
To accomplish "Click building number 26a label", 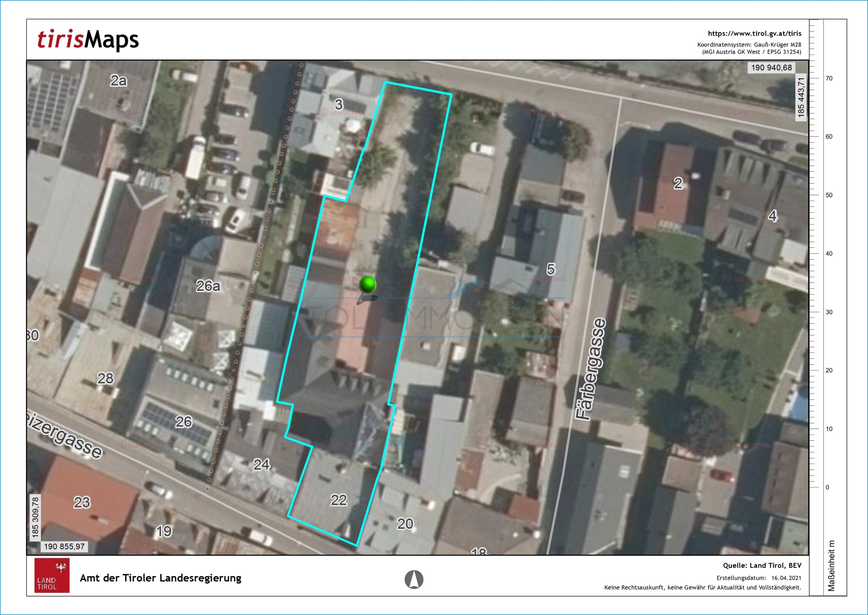I will tap(208, 286).
